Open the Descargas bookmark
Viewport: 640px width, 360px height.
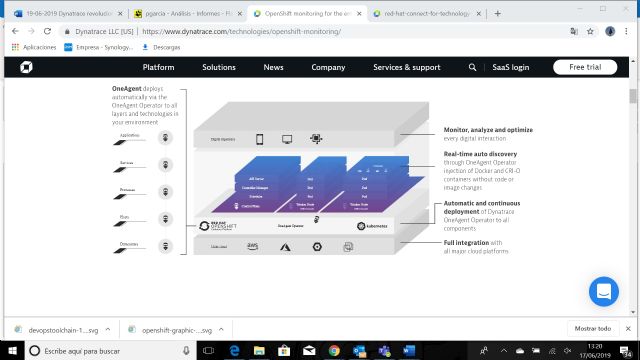click(161, 47)
